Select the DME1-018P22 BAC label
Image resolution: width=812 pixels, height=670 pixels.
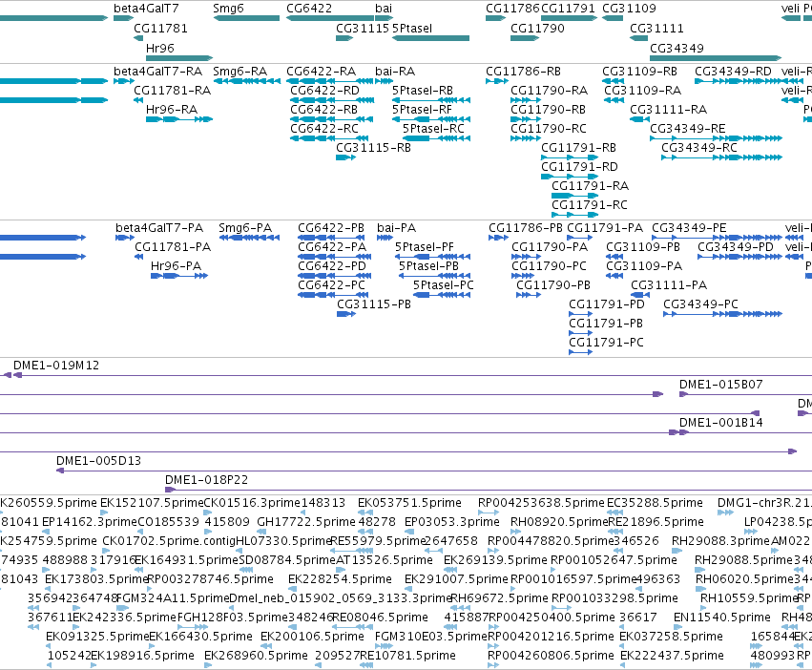(x=207, y=480)
